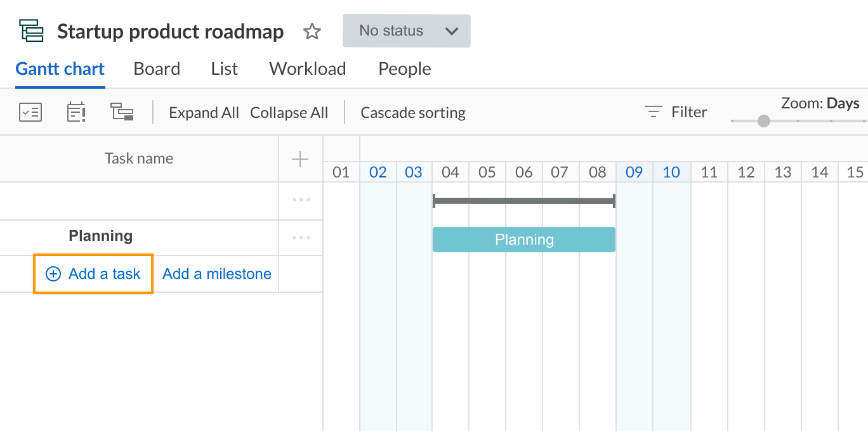The height and width of the screenshot is (431, 868).
Task: Click the project roadmap icon beside title
Action: point(31,30)
